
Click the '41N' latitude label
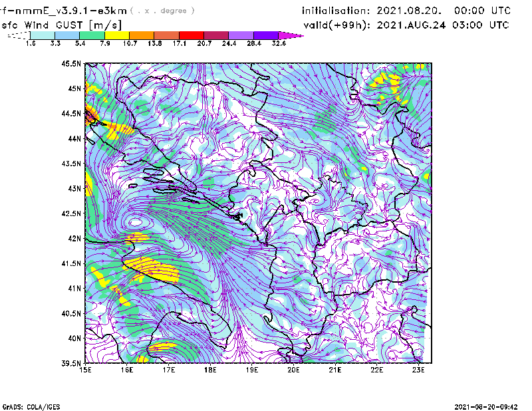point(74,289)
